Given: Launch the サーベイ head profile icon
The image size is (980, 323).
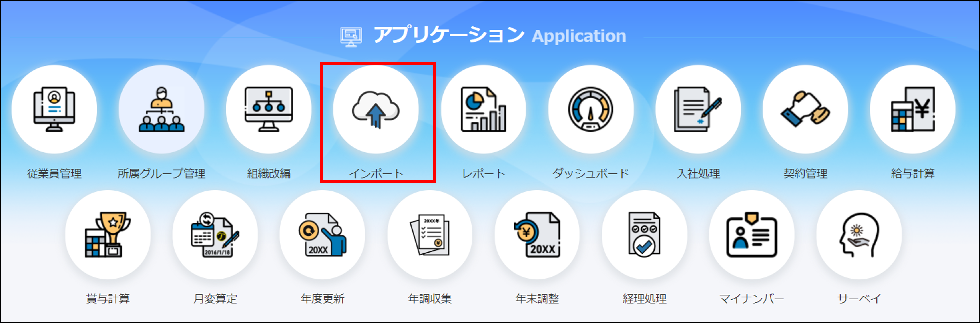Looking at the screenshot, I should (859, 235).
